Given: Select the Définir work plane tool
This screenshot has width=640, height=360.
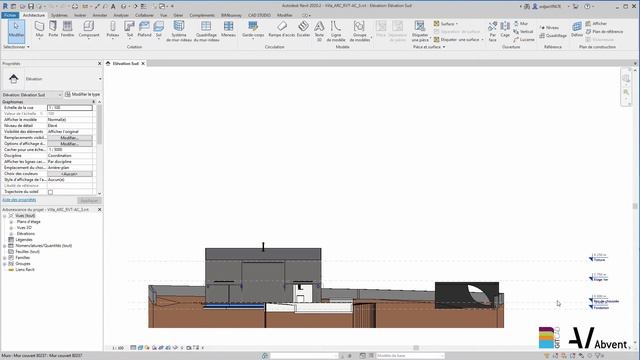Looking at the screenshot, I should tap(577, 29).
